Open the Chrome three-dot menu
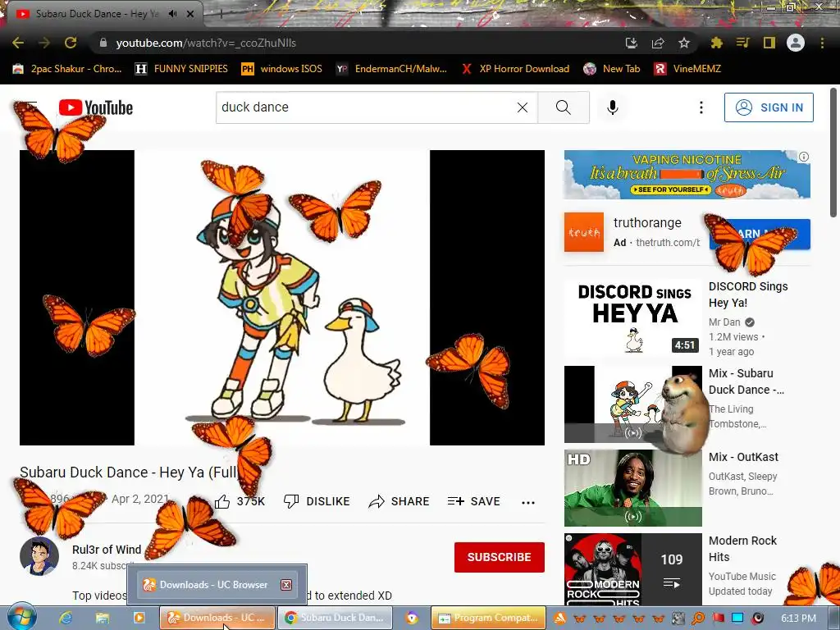Screen dimensions: 840x630 (822, 43)
